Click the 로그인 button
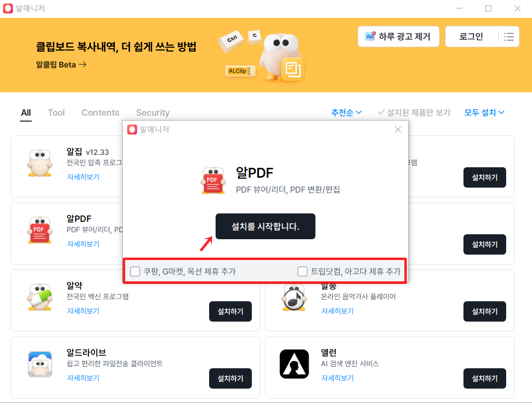The width and height of the screenshot is (532, 403). click(x=471, y=37)
